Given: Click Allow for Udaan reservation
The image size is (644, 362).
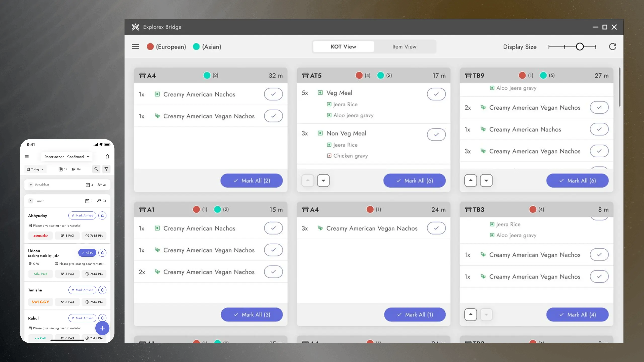Looking at the screenshot, I should (87, 253).
